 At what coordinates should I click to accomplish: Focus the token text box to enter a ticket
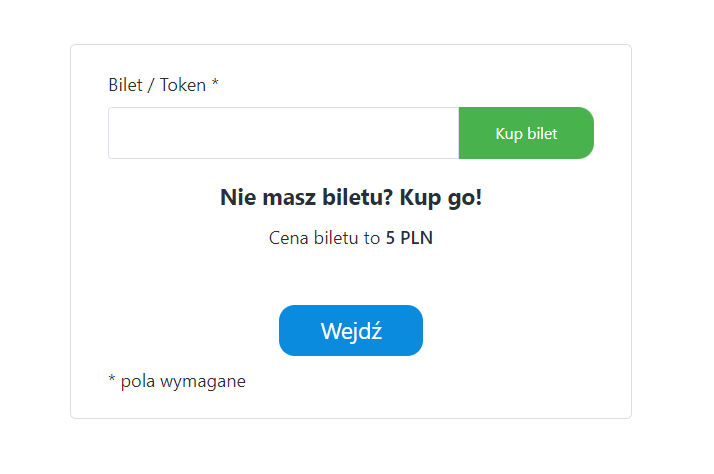(x=283, y=133)
